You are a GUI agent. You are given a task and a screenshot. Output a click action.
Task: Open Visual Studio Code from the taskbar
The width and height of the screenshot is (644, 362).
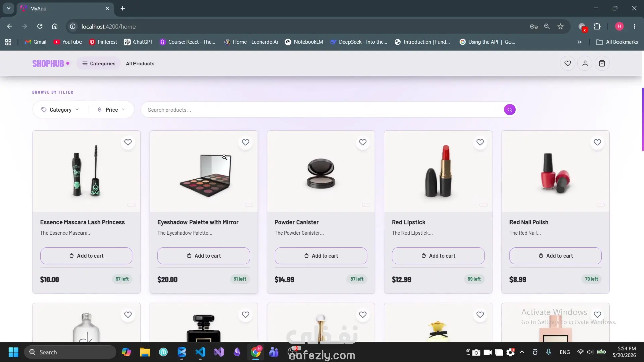(x=200, y=352)
